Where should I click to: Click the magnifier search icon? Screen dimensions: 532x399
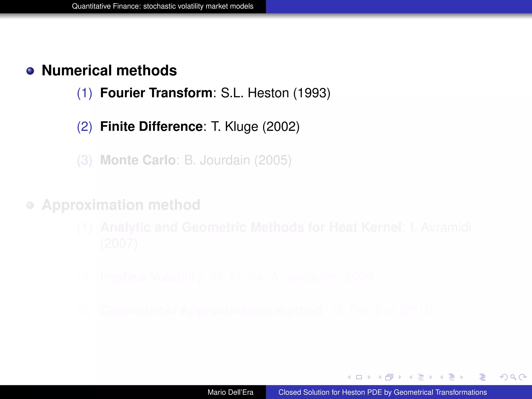tap(513, 377)
